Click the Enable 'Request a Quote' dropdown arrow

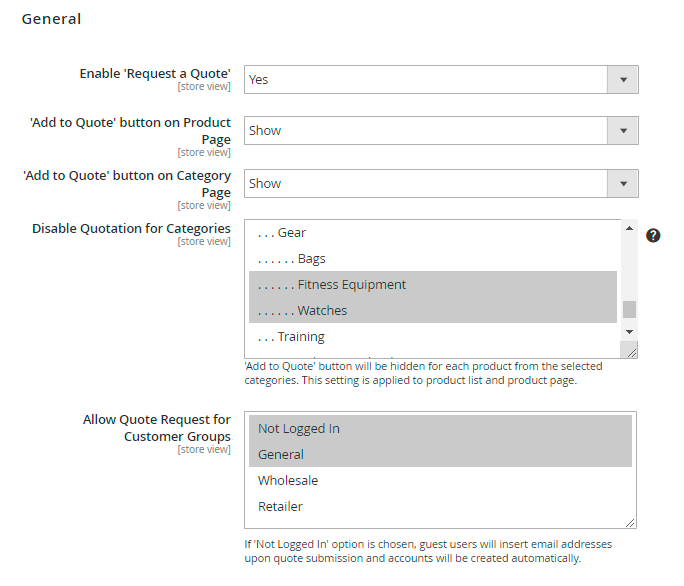pyautogui.click(x=623, y=79)
